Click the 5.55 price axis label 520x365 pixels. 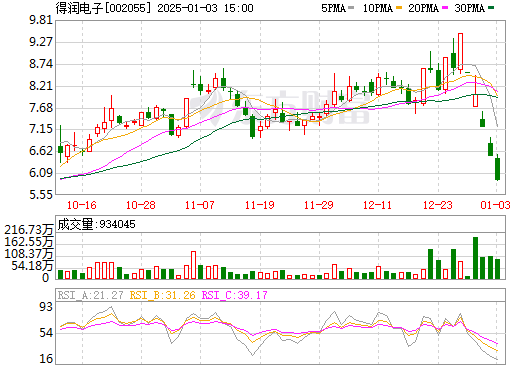point(41,194)
